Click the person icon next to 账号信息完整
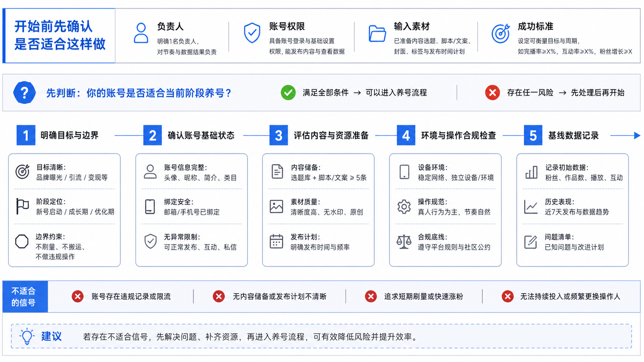 [150, 172]
